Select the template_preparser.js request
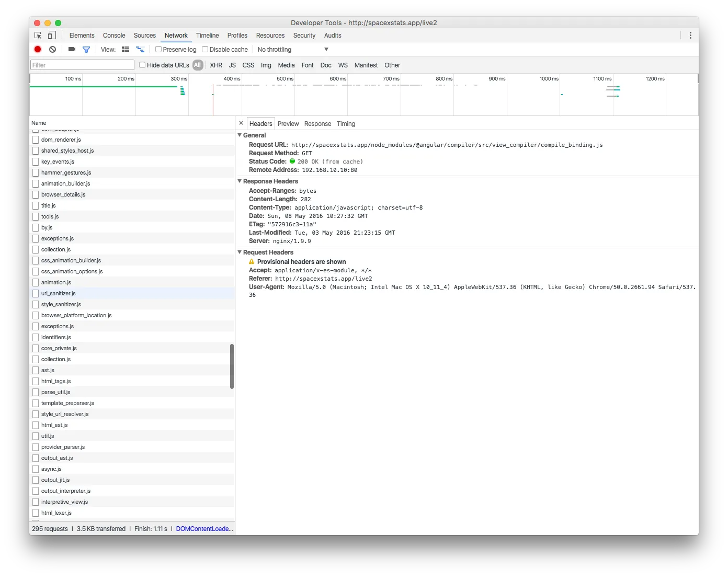Image resolution: width=728 pixels, height=577 pixels. pos(132,403)
